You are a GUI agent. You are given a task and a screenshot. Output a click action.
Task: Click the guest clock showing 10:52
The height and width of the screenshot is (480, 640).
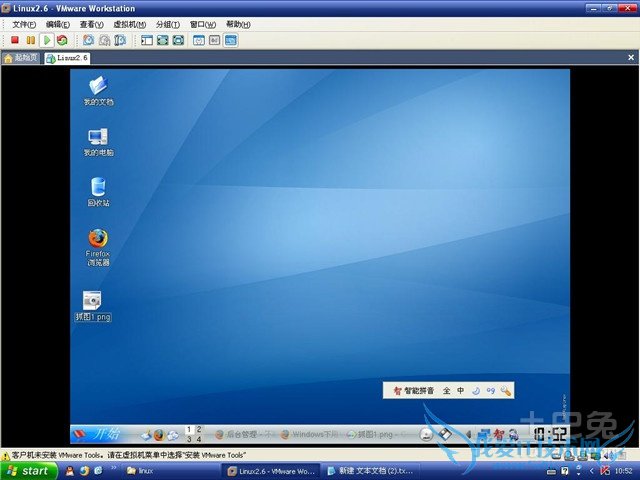tap(550, 435)
